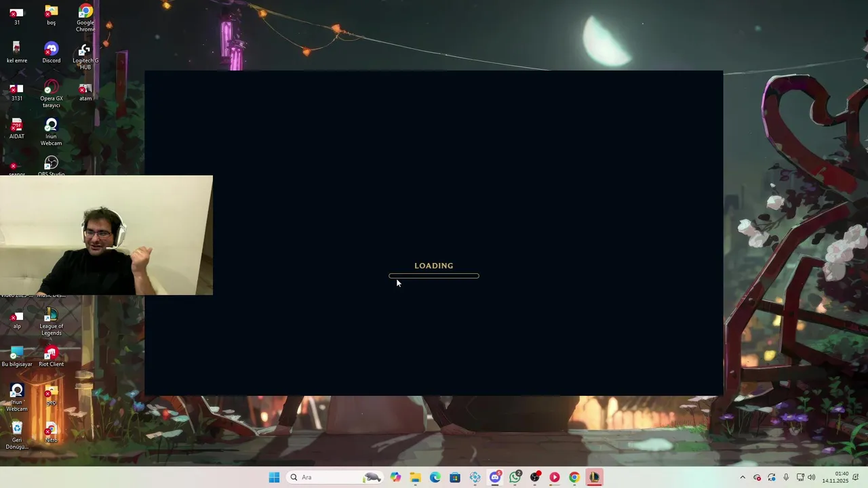Switch to Google Chrome in the taskbar
Viewport: 868px width, 488px height.
click(574, 477)
